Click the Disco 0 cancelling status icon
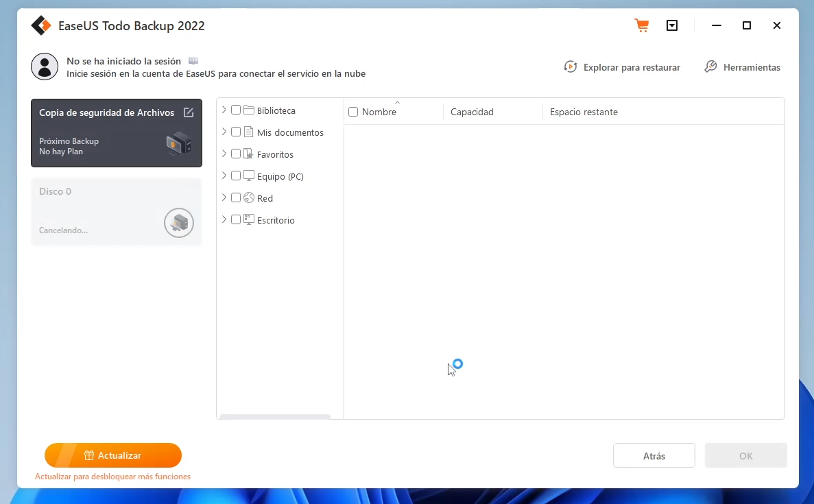 [x=179, y=223]
